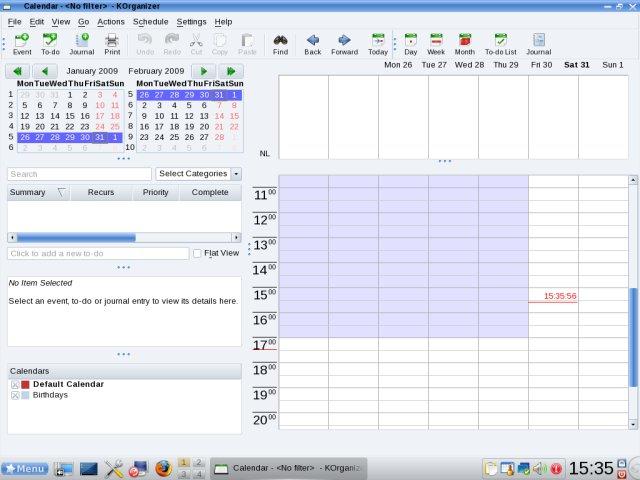Enable the Flat View checkbox

point(197,254)
